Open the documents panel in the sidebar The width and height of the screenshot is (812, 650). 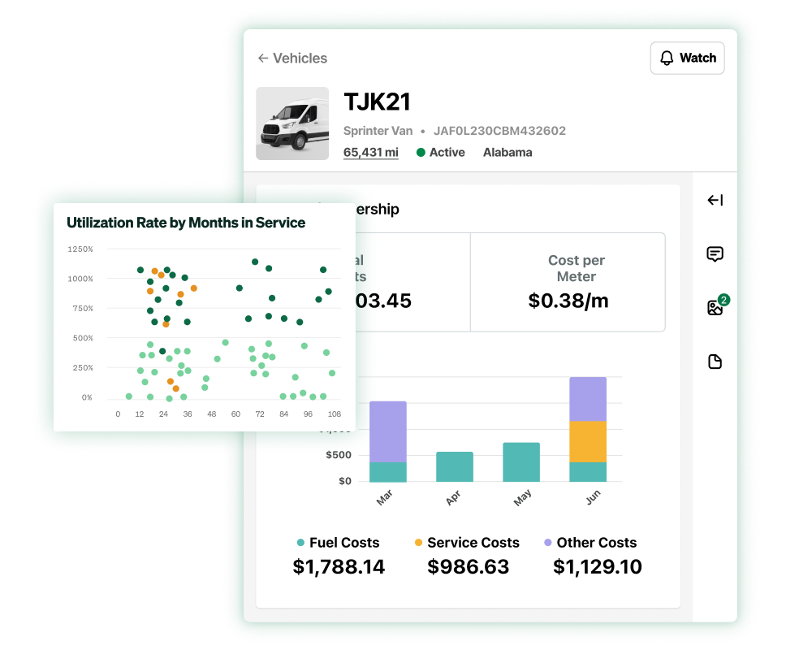coord(714,361)
